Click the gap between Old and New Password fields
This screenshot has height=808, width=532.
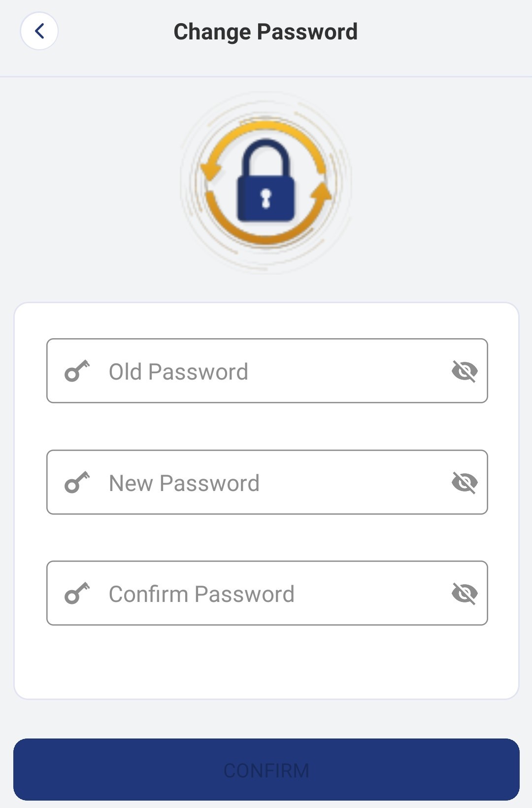click(266, 426)
